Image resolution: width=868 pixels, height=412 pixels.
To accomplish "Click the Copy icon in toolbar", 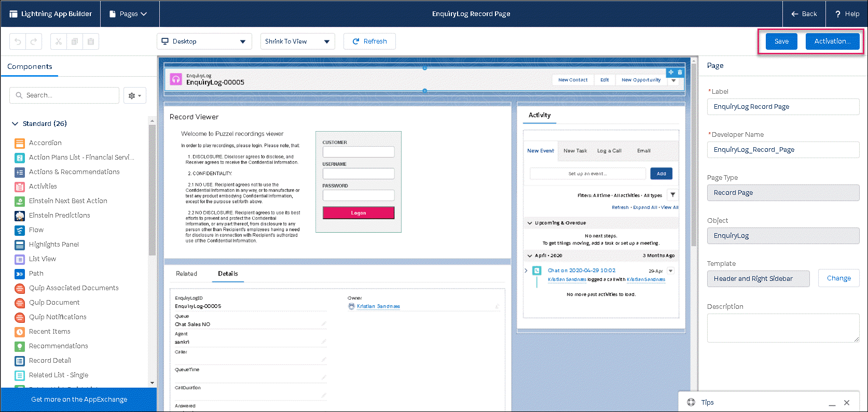I will click(75, 41).
